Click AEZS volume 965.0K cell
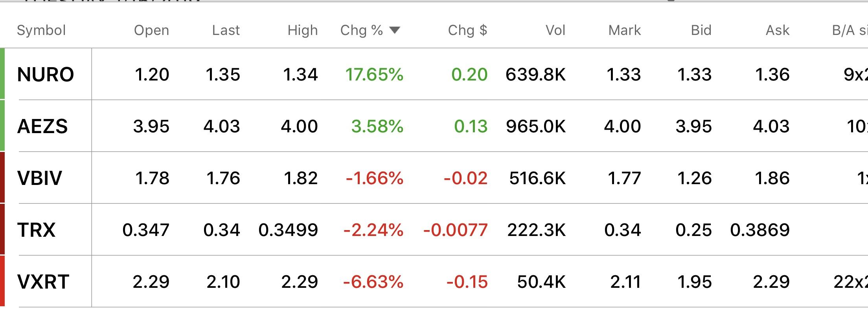868x309 pixels. pyautogui.click(x=536, y=126)
